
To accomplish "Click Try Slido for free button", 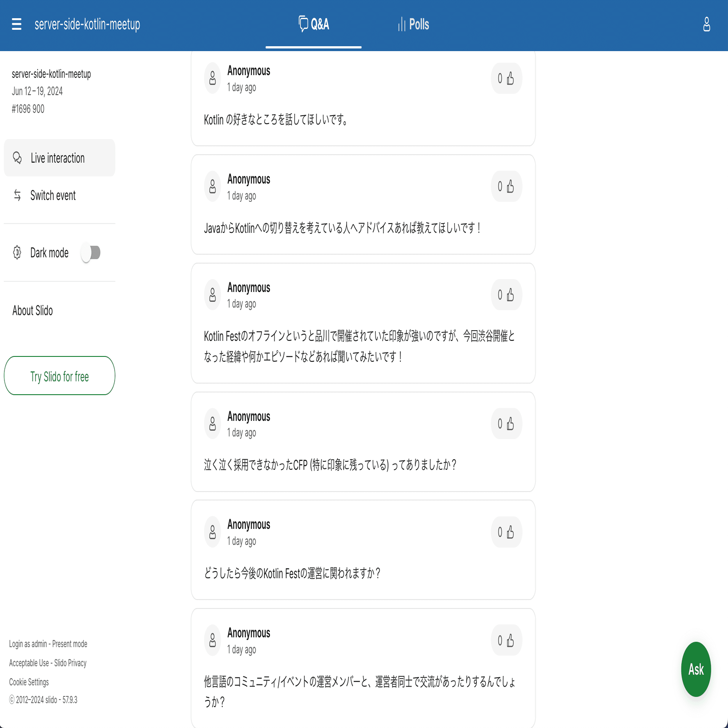I will [x=60, y=376].
